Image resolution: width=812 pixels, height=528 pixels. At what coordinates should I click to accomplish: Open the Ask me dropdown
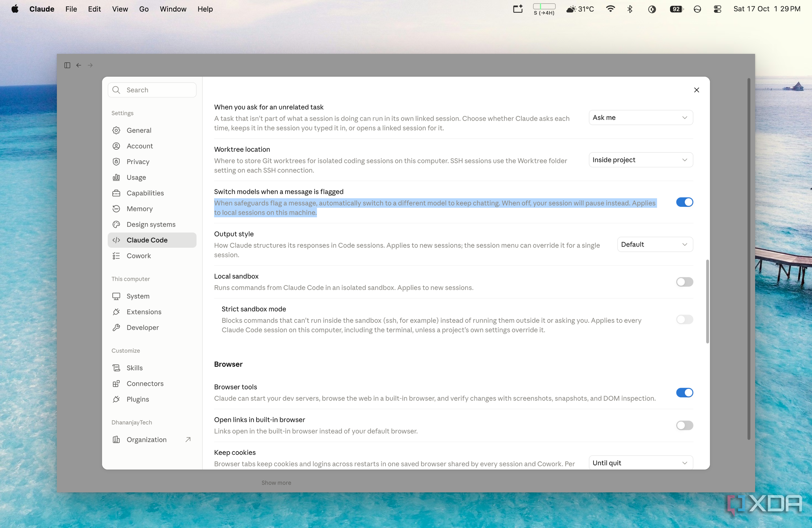pos(641,118)
